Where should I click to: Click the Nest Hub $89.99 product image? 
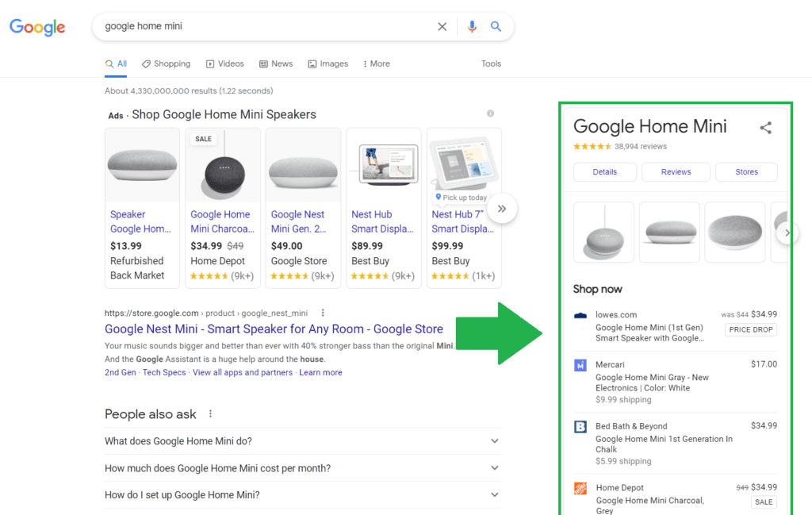[384, 165]
